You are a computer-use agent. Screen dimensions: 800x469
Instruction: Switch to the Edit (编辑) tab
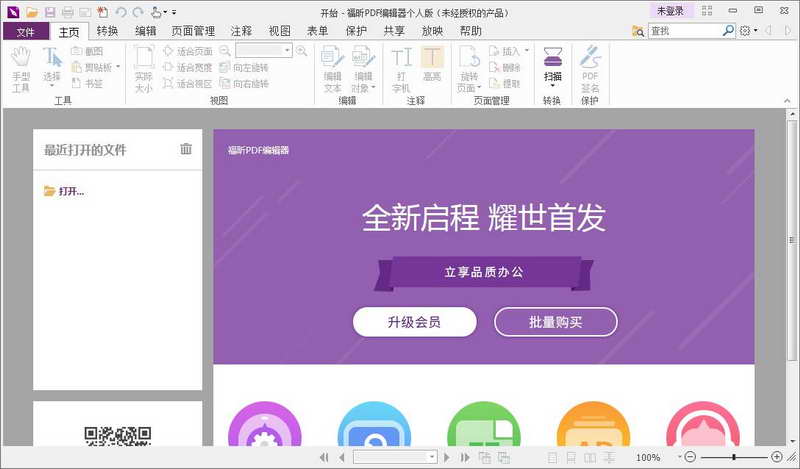145,31
